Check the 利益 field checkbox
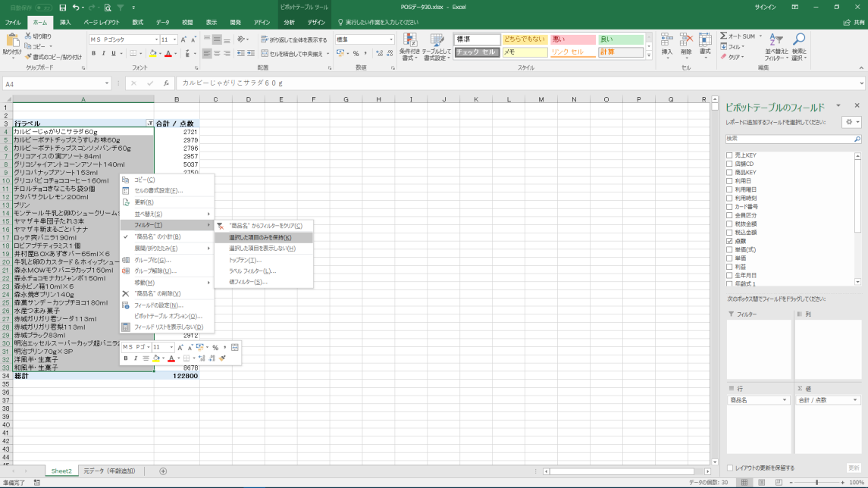The height and width of the screenshot is (488, 868). pos(729,267)
